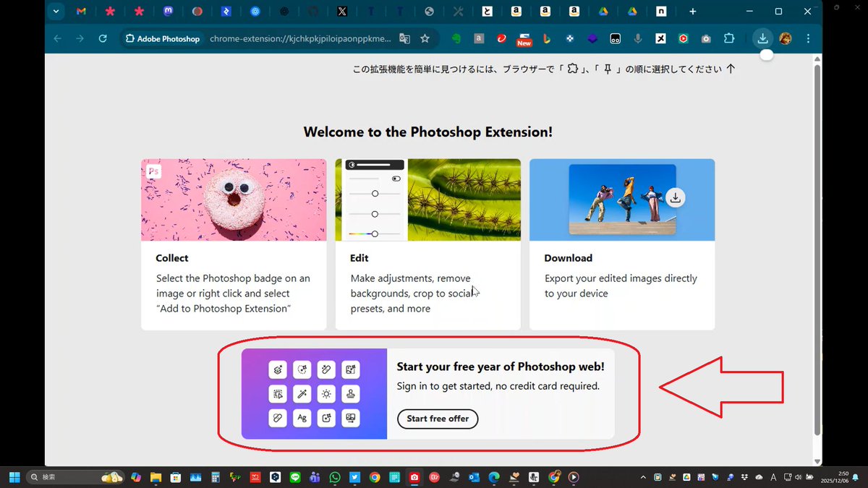Bookmark this page with the star

coord(425,38)
